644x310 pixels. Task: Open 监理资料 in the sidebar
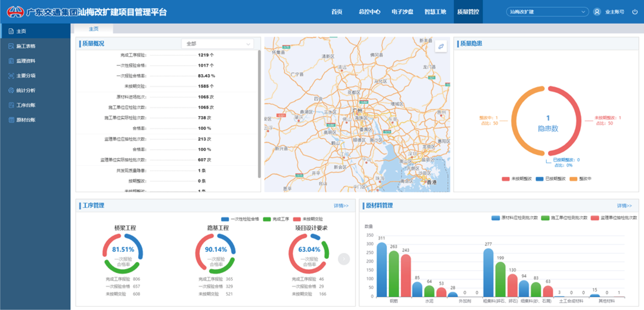(x=26, y=61)
